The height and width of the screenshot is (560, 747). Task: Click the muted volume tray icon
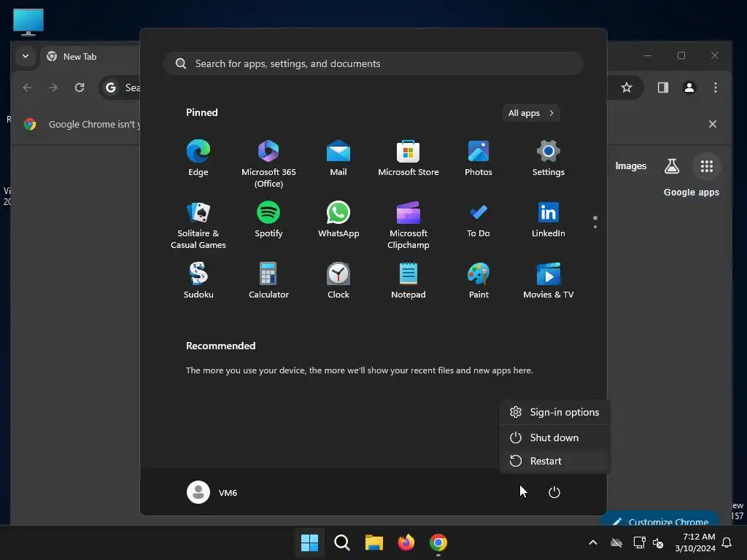659,542
